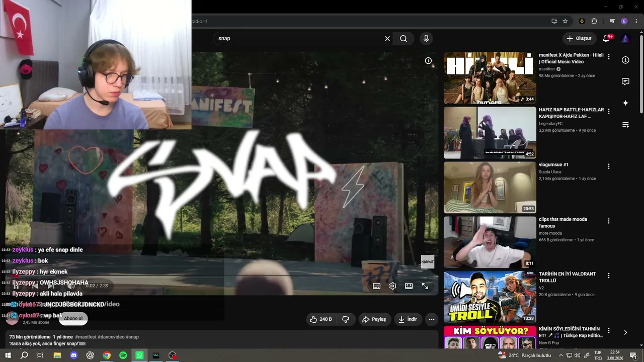Open options for the Hileli video
Screen dimensions: 644x362
click(609, 57)
